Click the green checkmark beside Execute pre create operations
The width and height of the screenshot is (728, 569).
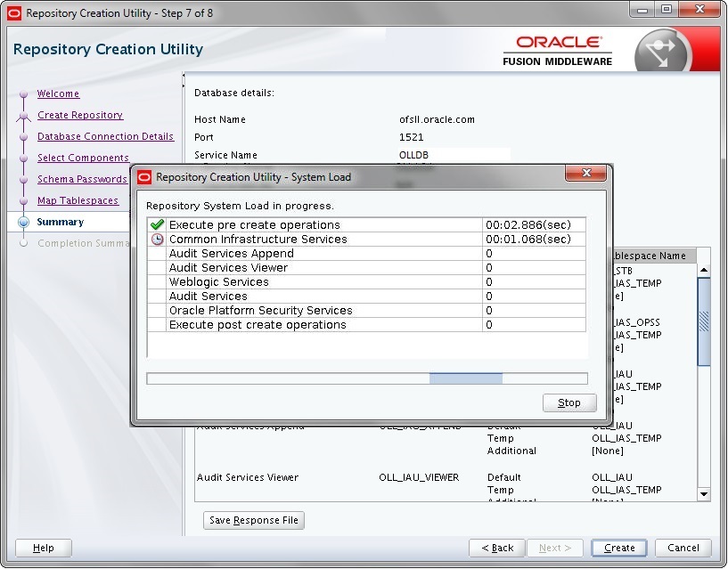157,224
